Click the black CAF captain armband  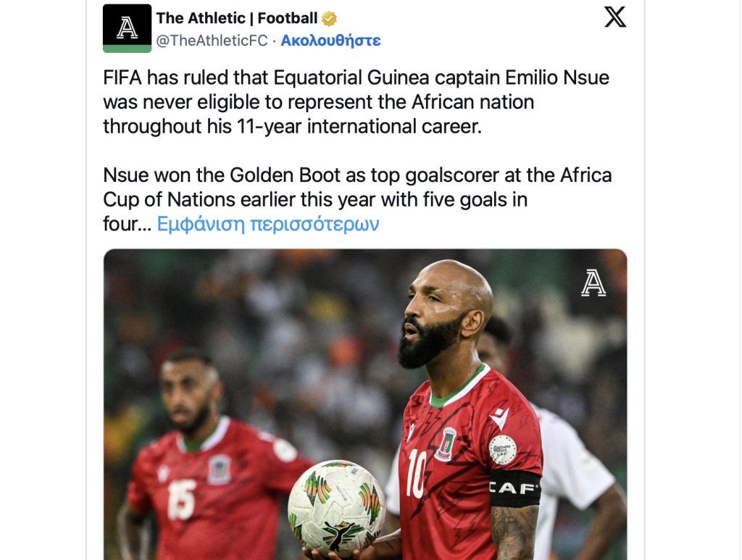514,488
